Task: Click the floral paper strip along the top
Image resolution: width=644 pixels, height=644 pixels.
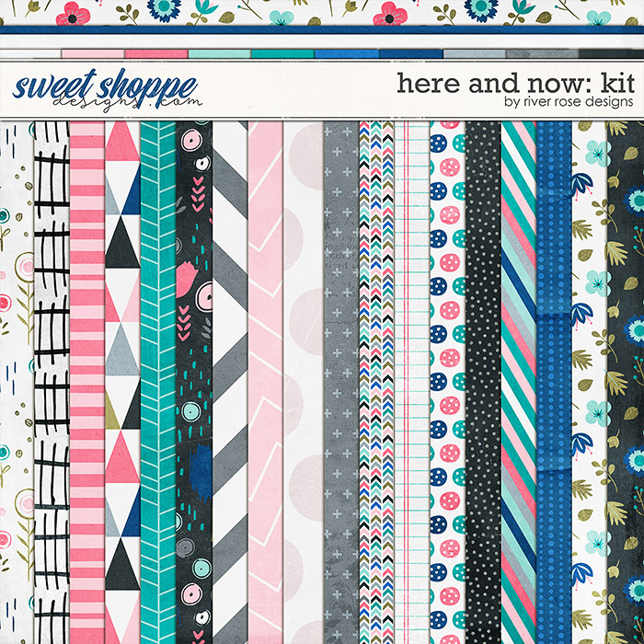Action: click(x=322, y=12)
